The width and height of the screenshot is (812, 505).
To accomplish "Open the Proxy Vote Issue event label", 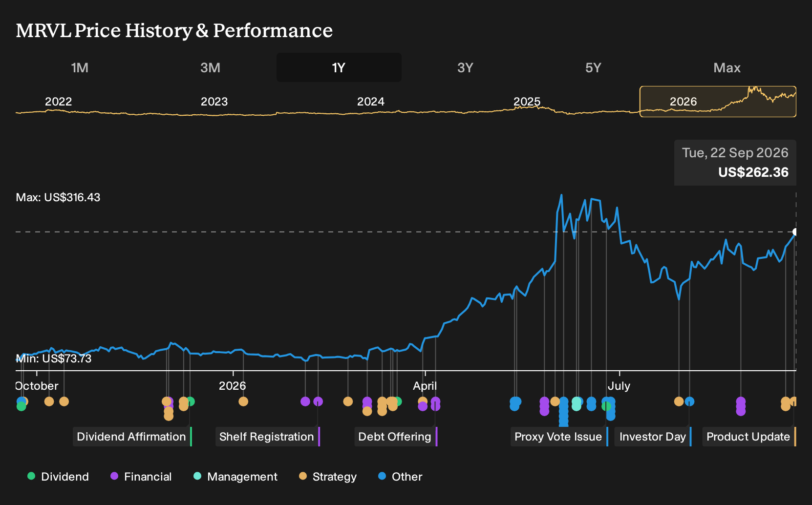I will coord(558,437).
